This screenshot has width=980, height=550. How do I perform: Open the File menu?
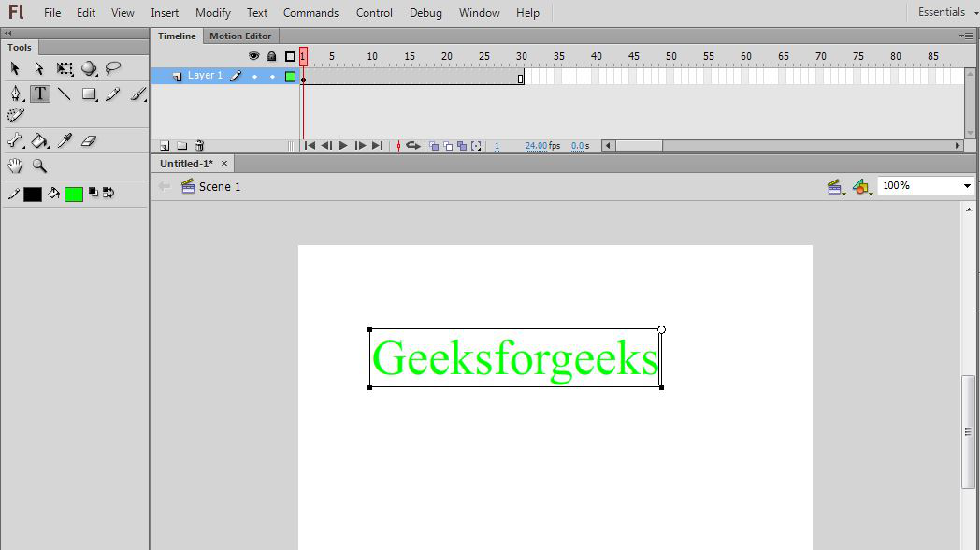coord(52,12)
